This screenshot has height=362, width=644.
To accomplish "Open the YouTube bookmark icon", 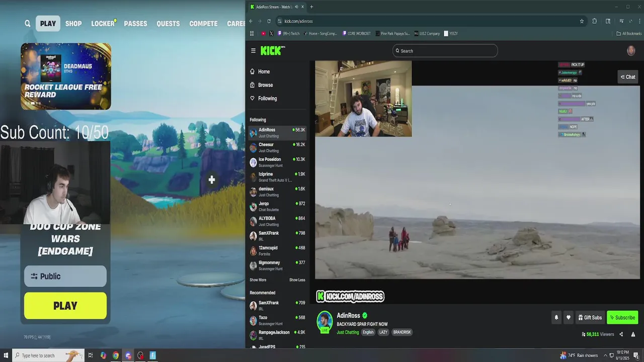I will (263, 34).
